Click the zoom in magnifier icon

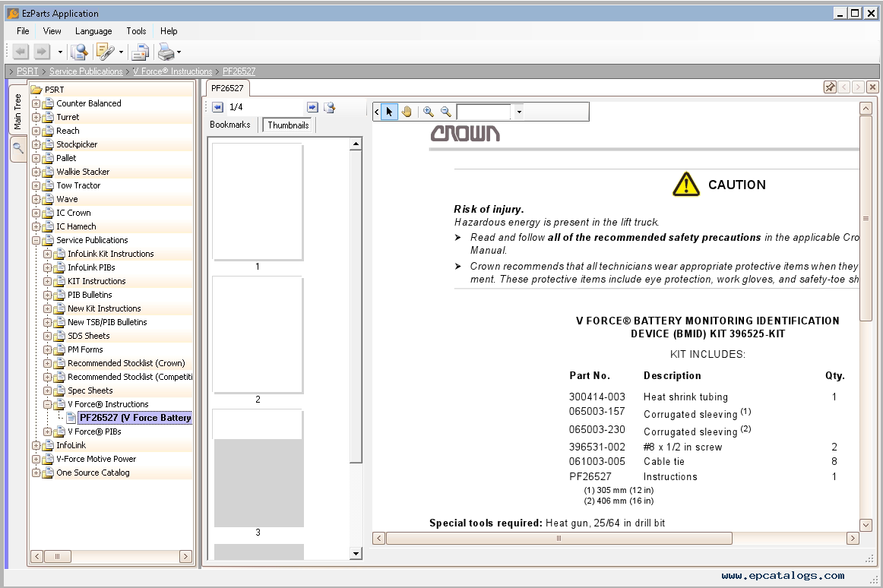pos(429,112)
